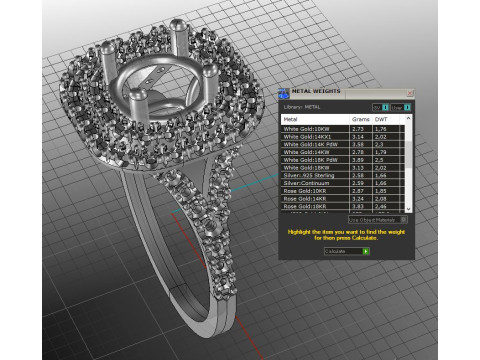This screenshot has width=480, height=360.
Task: Click the 2.5 DWT value
Action: tap(379, 160)
